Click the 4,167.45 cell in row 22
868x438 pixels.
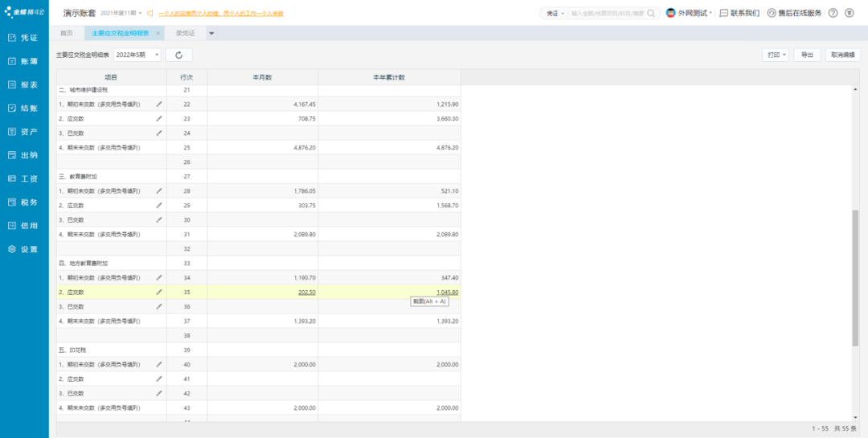pos(262,104)
